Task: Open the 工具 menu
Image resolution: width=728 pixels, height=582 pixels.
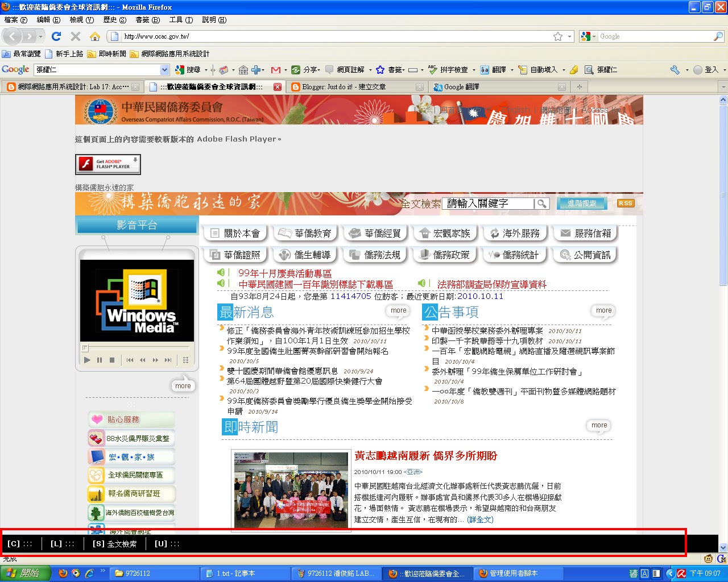Action: pos(181,20)
